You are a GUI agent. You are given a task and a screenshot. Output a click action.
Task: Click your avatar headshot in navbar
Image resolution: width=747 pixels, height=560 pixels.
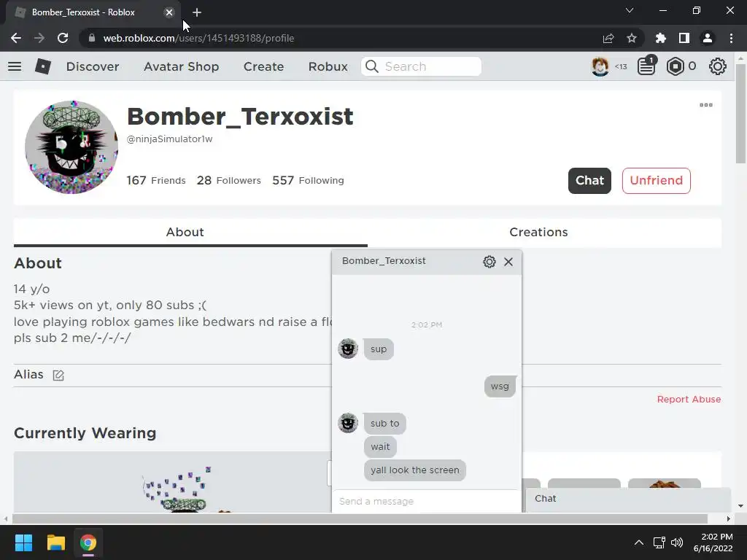pyautogui.click(x=600, y=66)
